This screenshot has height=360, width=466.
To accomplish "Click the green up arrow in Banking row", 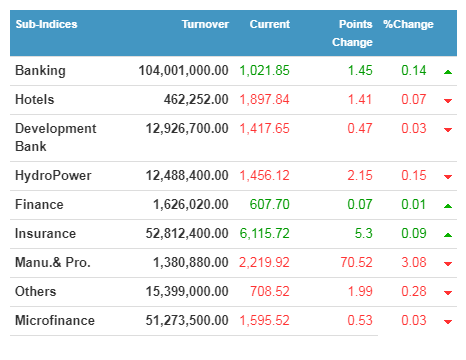I will [x=448, y=72].
